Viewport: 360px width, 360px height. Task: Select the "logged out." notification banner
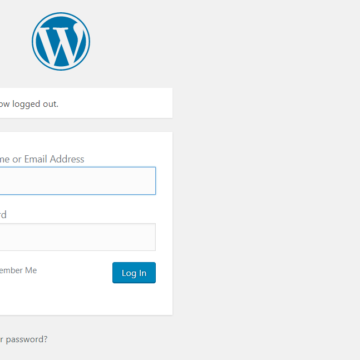86,103
